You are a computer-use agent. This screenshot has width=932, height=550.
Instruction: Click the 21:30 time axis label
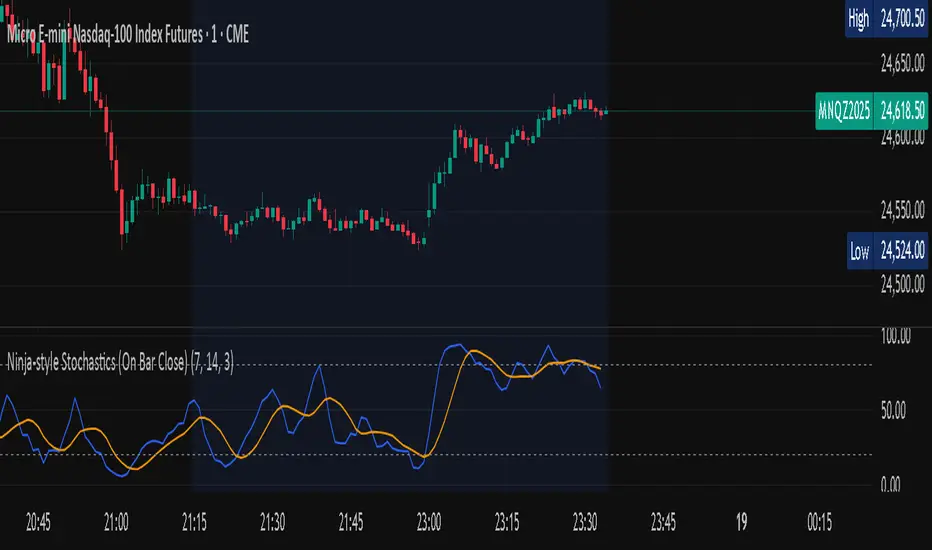(273, 521)
